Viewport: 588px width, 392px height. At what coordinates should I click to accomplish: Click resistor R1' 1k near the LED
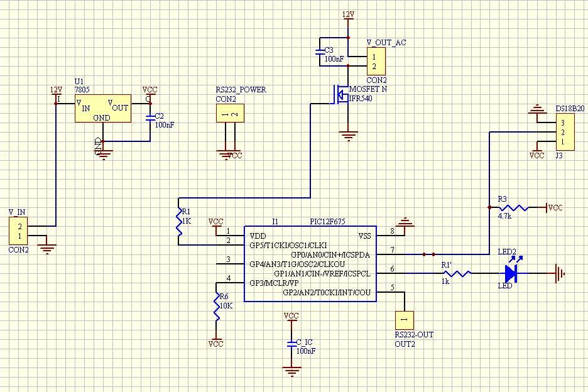[x=458, y=275]
